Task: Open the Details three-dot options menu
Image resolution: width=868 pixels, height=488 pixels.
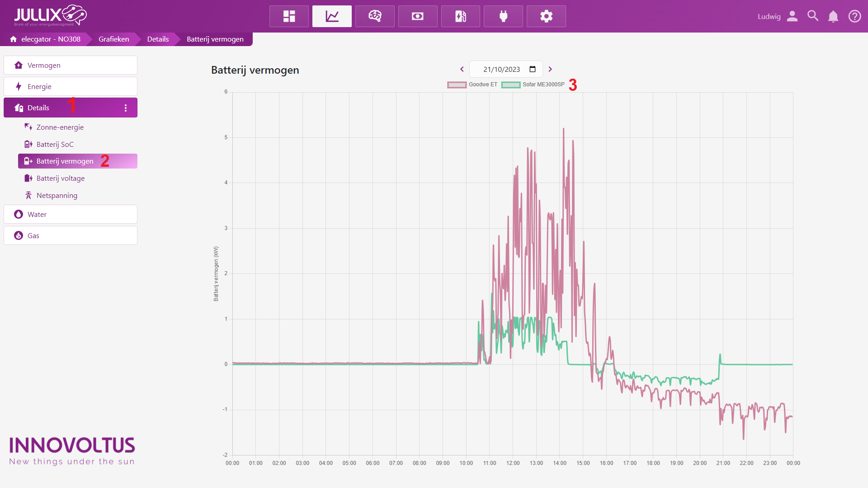Action: coord(126,108)
